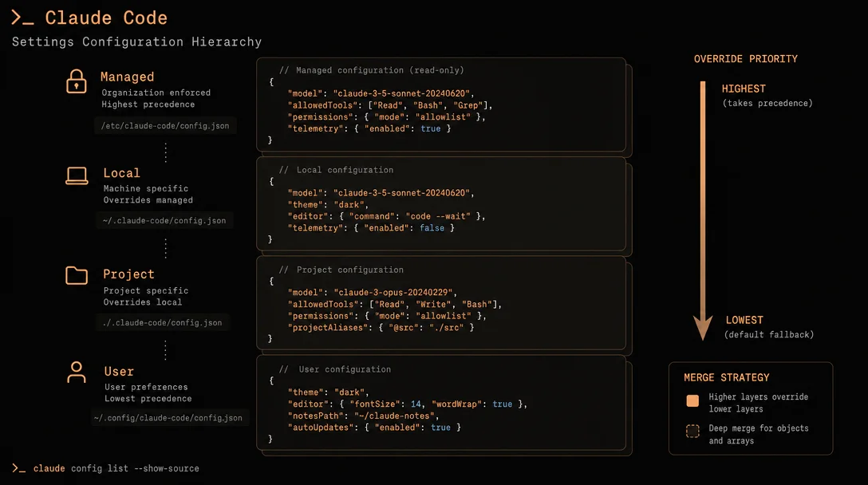Click telemetry enabled false in Local config
Screen dimensions: 868x485
pos(432,228)
